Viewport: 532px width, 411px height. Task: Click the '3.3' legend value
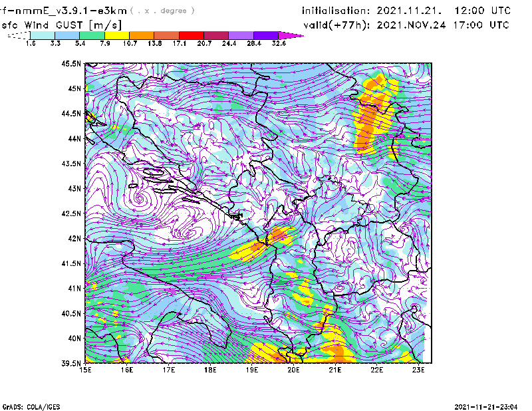[x=55, y=43]
